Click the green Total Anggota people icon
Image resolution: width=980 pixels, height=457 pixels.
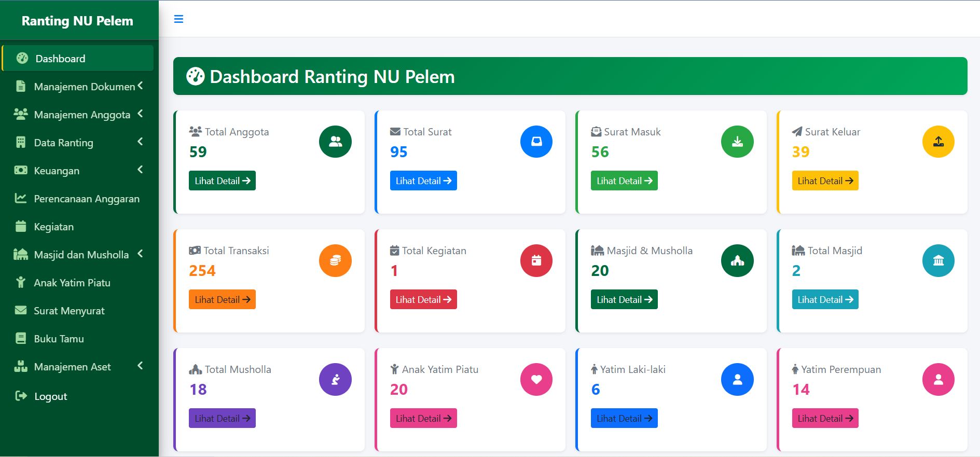click(335, 142)
